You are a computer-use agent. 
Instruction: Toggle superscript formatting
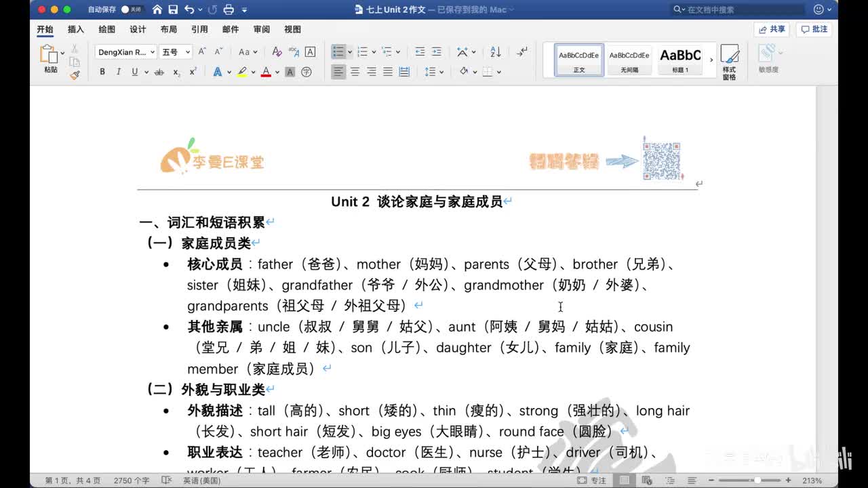193,72
